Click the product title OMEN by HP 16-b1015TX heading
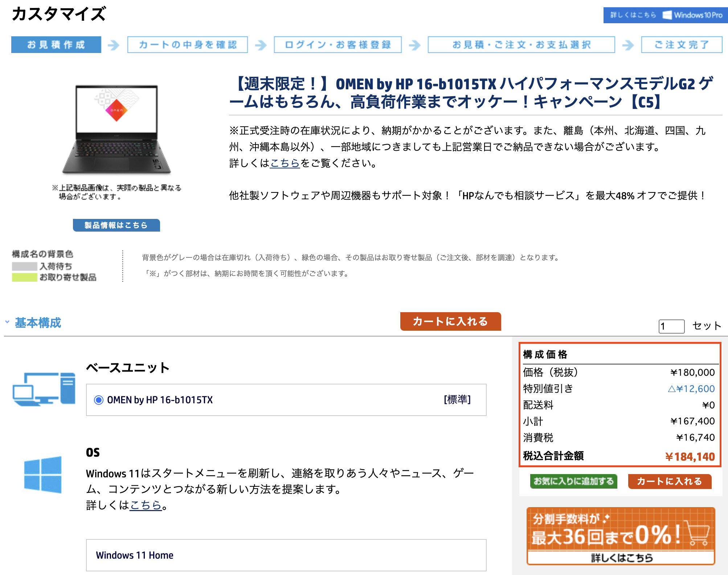The image size is (728, 575). (x=471, y=93)
